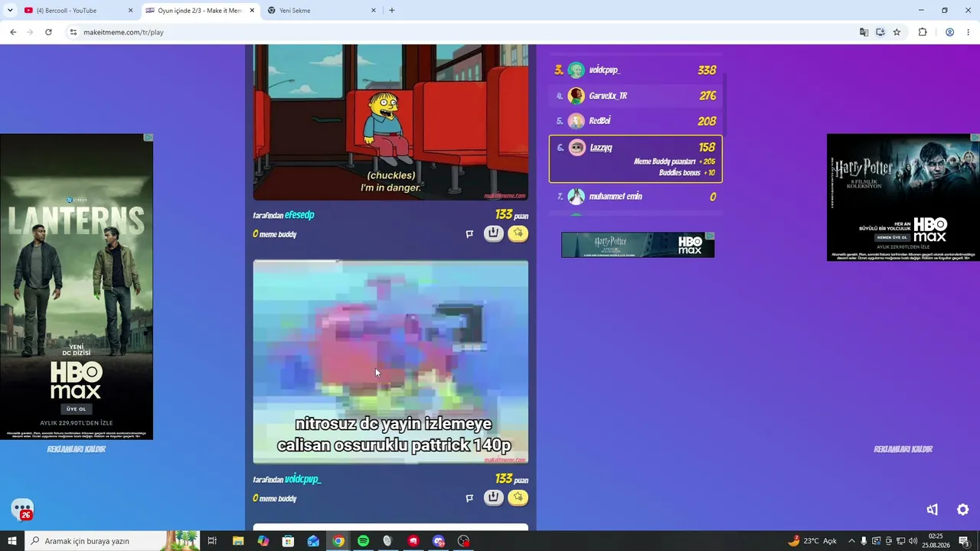The image size is (980, 551).
Task: Go back to previous page
Action: click(x=13, y=32)
